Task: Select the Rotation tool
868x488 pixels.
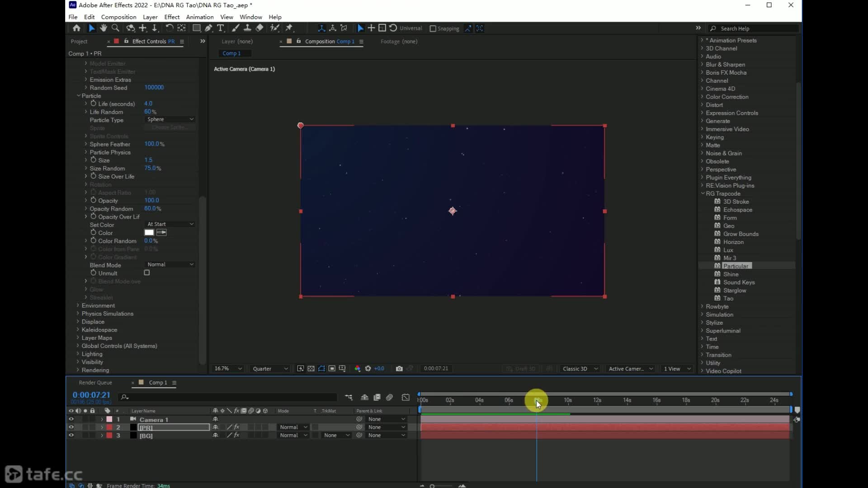Action: pyautogui.click(x=169, y=28)
